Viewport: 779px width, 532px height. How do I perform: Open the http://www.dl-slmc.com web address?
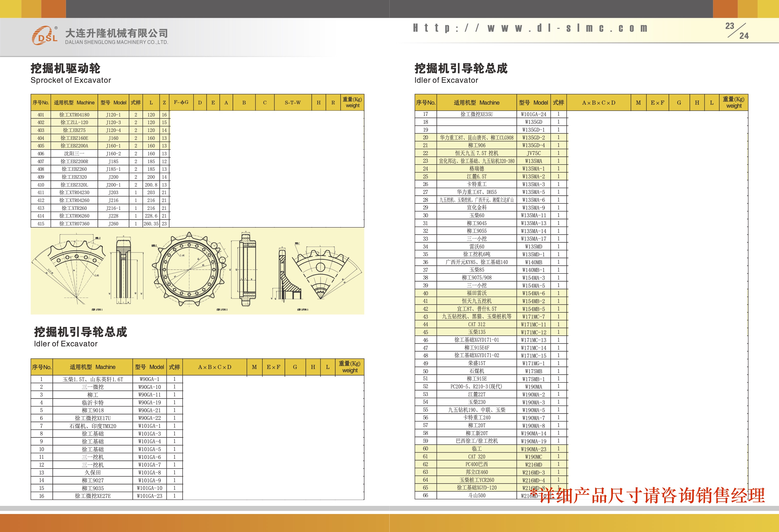pos(530,28)
